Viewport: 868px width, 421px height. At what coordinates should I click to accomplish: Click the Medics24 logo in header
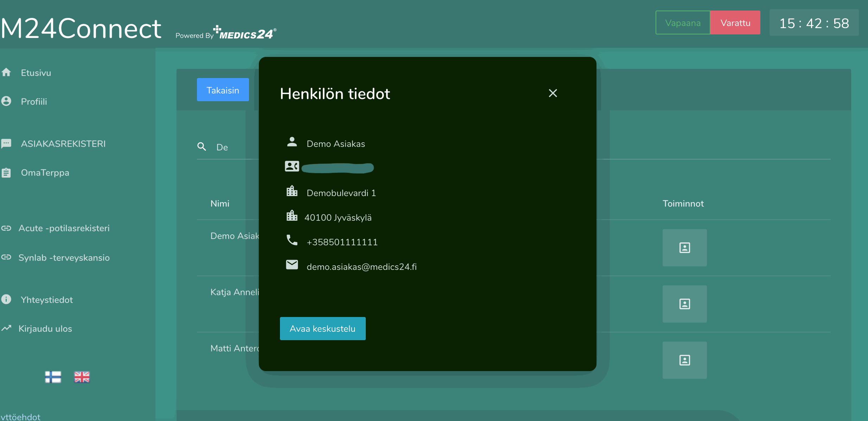[x=245, y=32]
